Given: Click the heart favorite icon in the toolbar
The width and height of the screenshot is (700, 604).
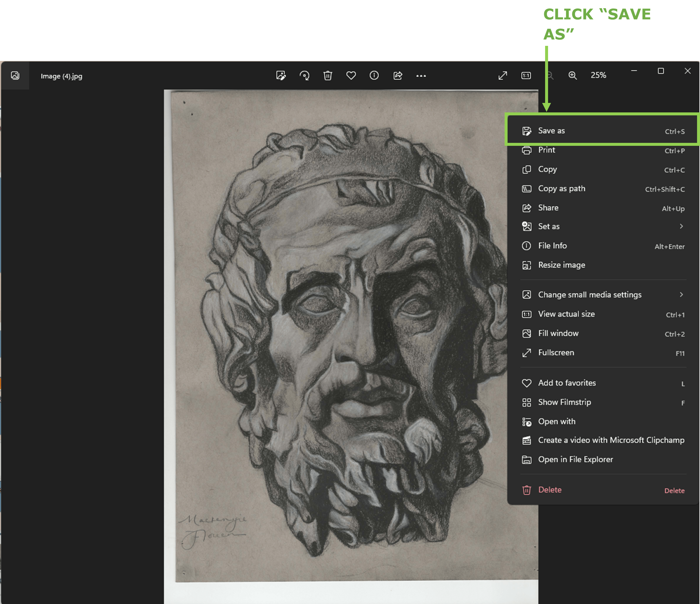Looking at the screenshot, I should click(x=351, y=75).
